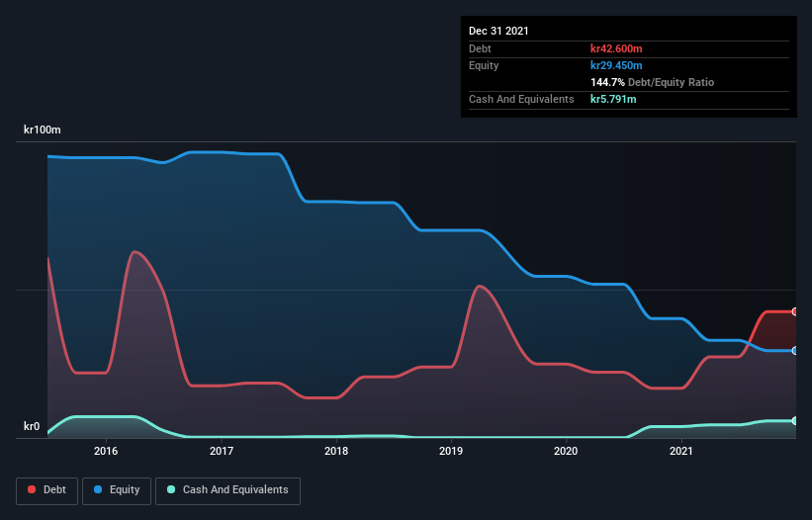Click the 2017 x-axis label
Viewport: 812px width, 520px height.
click(222, 451)
